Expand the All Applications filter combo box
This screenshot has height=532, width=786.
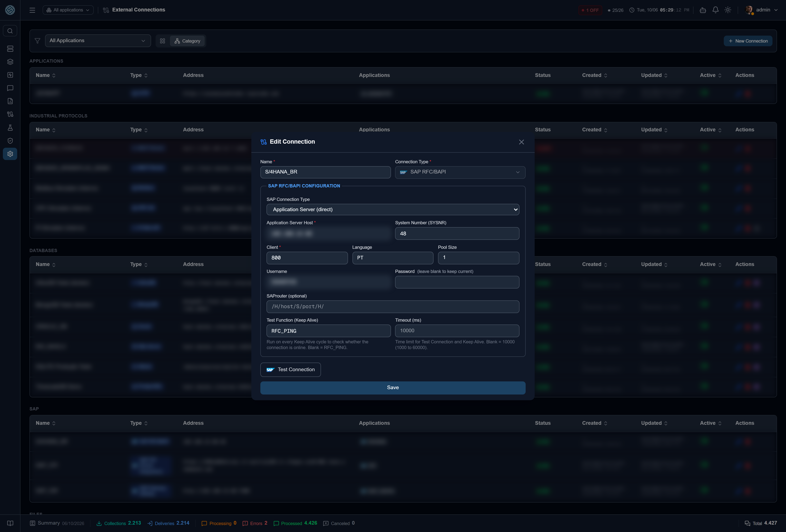pos(98,41)
